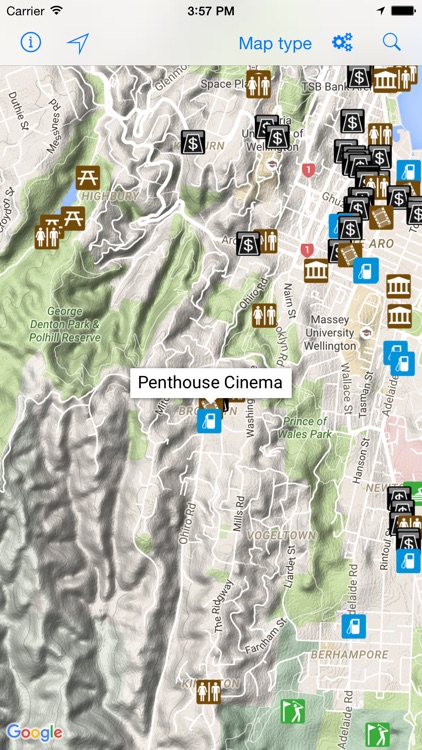Tap the 'Massey University Wellington' label
Screen dimensions: 422x750
coord(331,332)
